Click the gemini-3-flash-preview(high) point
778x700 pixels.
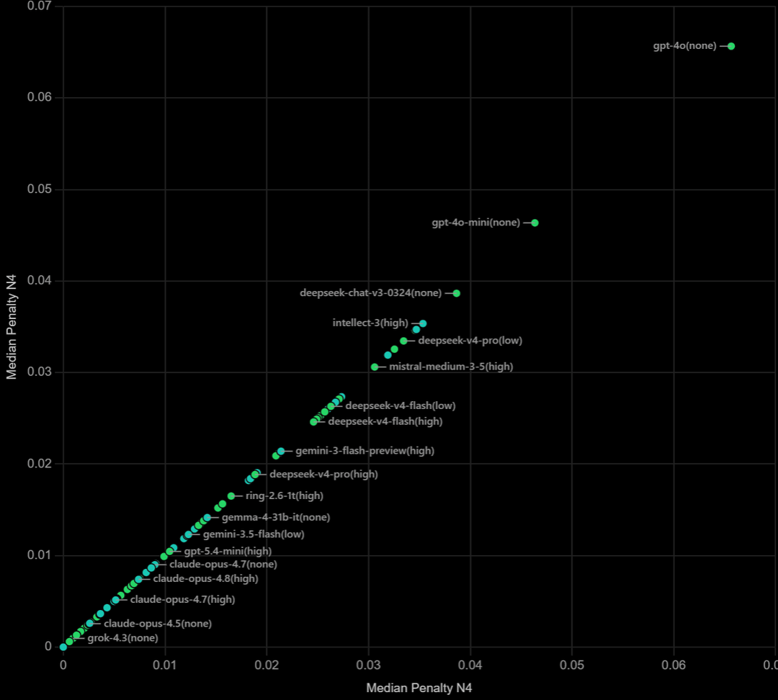click(x=281, y=451)
